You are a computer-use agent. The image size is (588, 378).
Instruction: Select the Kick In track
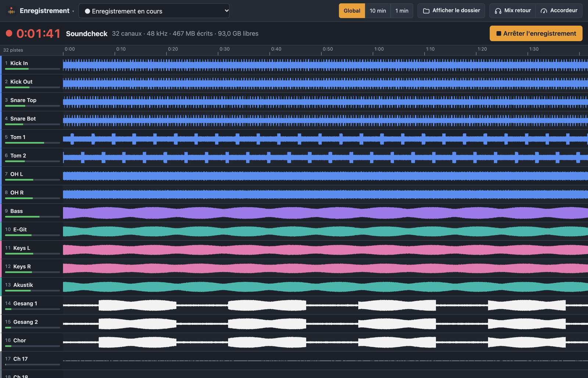coord(32,65)
